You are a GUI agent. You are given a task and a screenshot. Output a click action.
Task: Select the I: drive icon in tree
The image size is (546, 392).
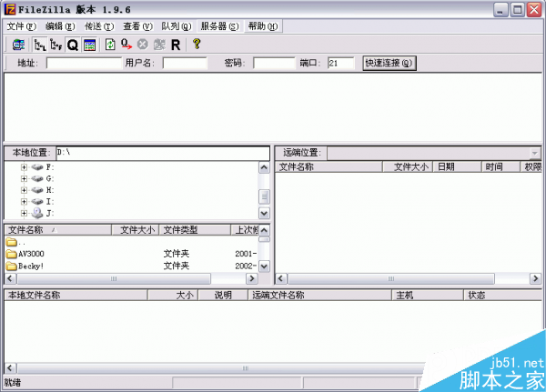(x=37, y=202)
